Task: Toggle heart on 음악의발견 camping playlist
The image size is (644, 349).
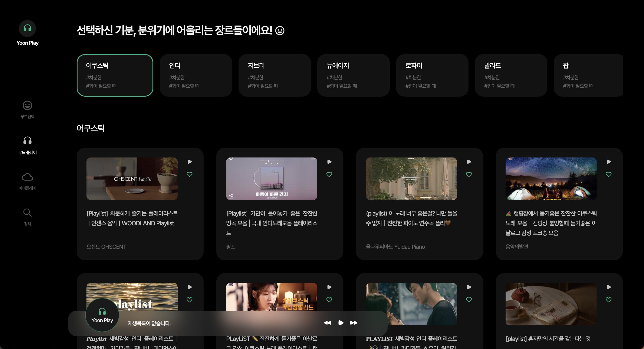Action: 609,174
